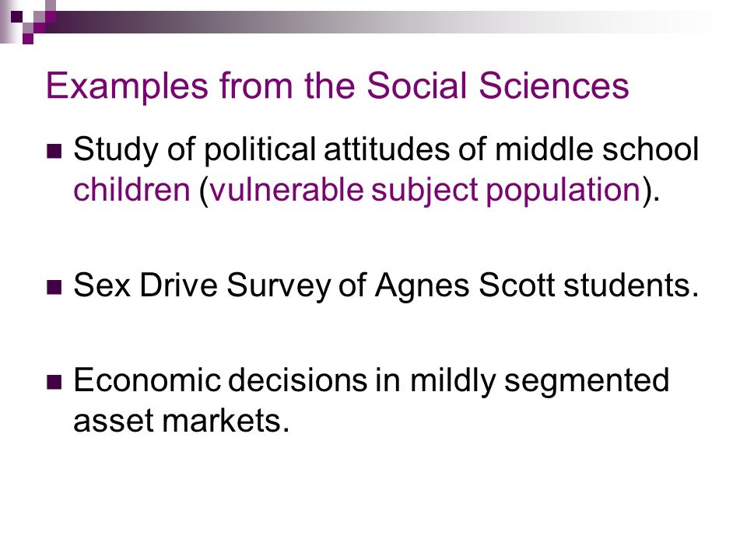Click the word Survey
The width and height of the screenshot is (747, 560).
(x=279, y=286)
